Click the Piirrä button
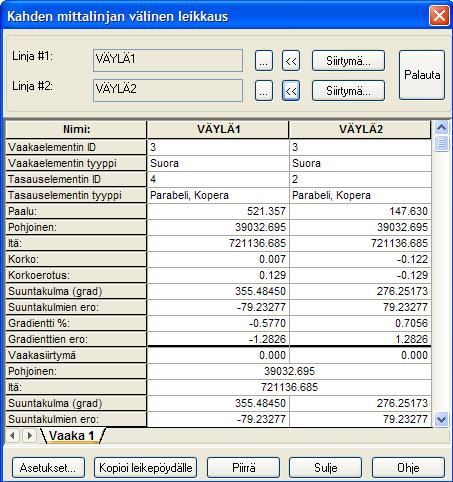The height and width of the screenshot is (482, 453). [x=244, y=468]
